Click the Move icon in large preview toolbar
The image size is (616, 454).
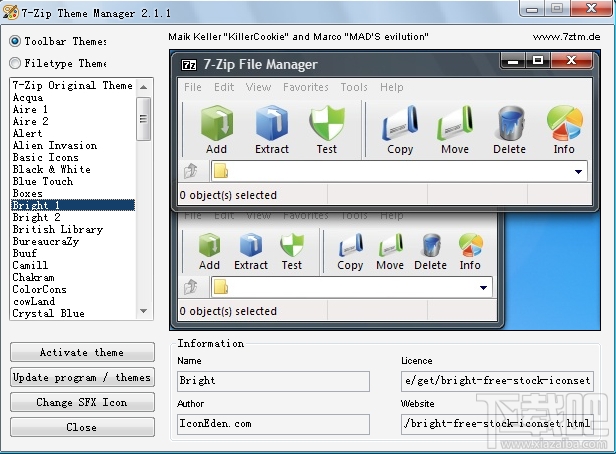(455, 123)
